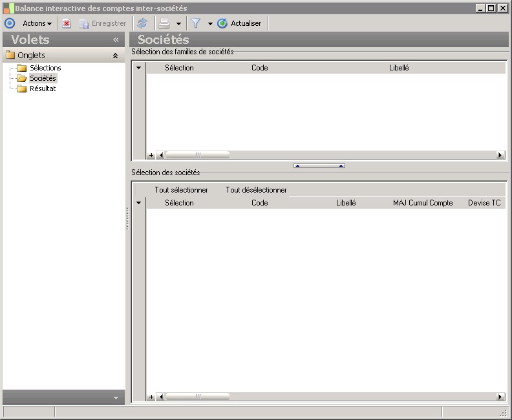Select the Résultat tree item
The image size is (512, 420).
click(42, 89)
